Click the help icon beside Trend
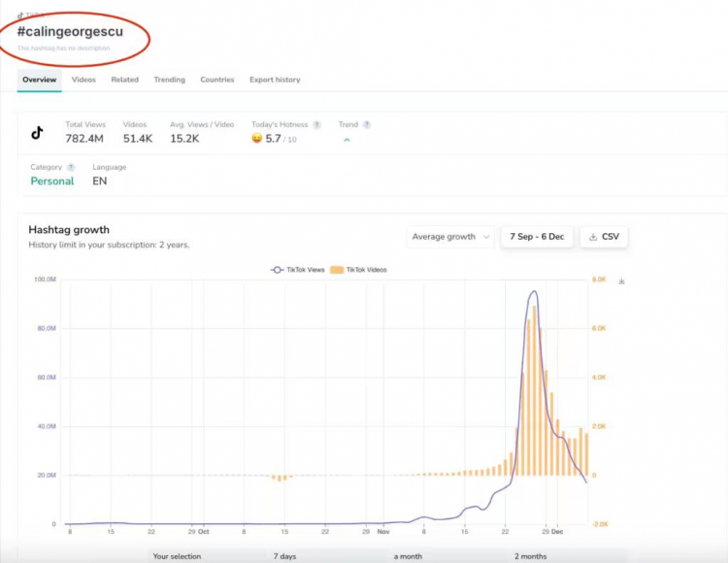This screenshot has height=563, width=728. tap(367, 125)
